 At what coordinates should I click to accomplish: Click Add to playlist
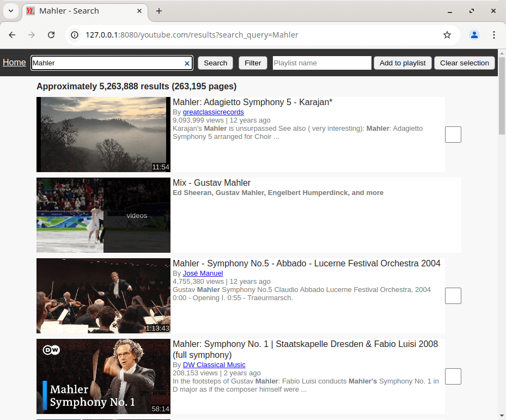coord(403,63)
